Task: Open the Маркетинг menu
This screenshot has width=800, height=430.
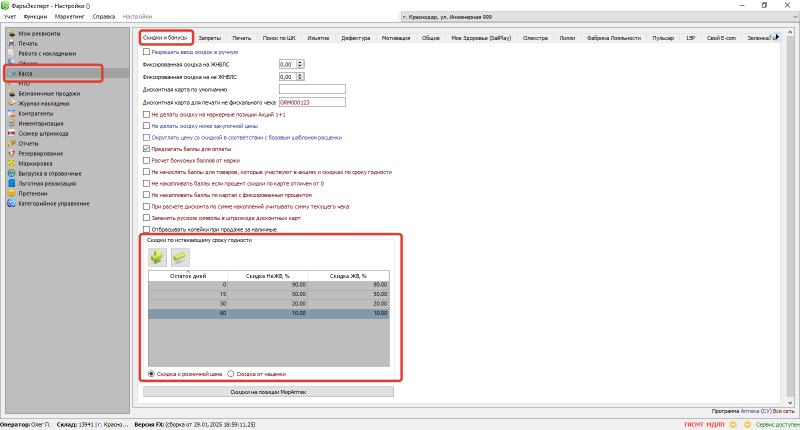Action: click(x=69, y=18)
